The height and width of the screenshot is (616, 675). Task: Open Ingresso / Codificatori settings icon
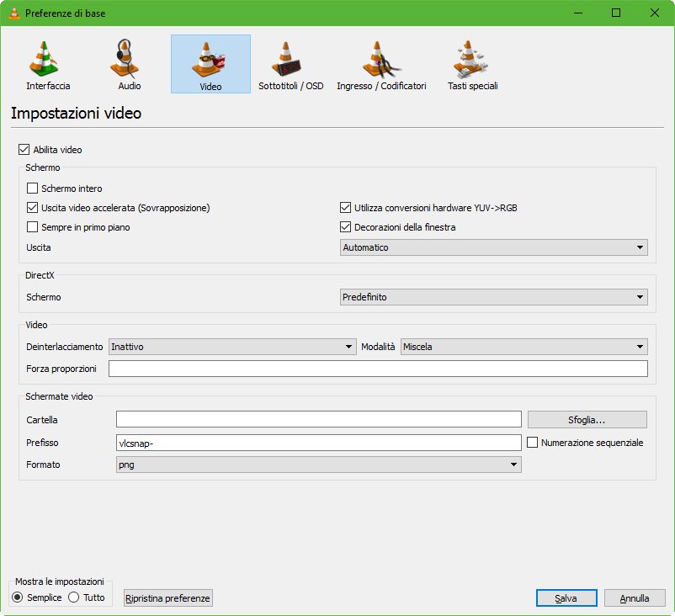pos(380,60)
